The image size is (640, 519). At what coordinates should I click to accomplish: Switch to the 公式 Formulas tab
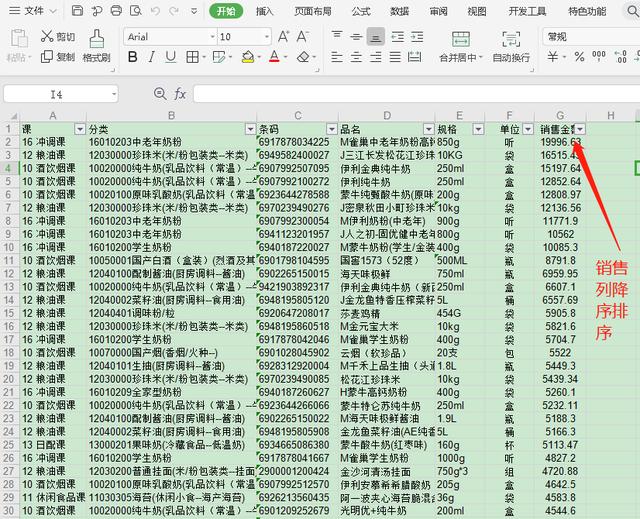point(361,11)
